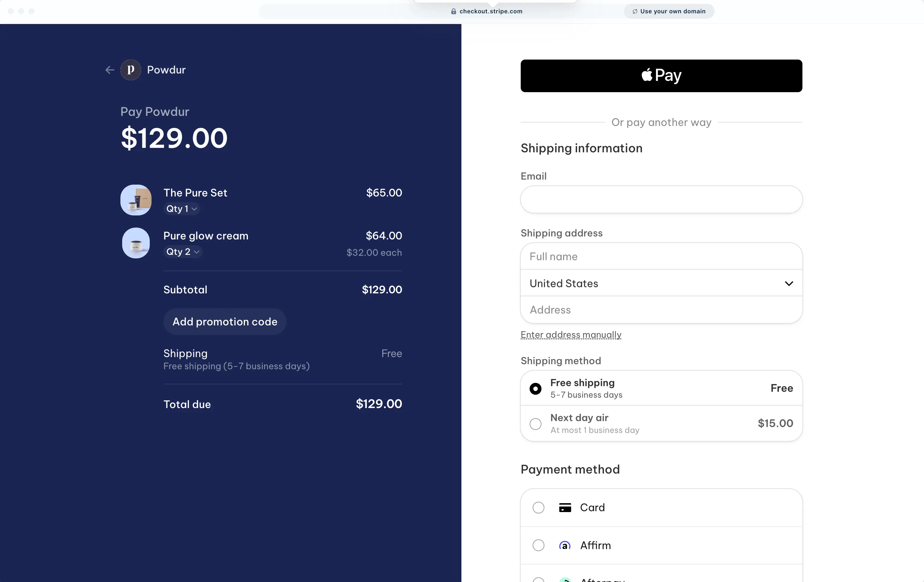Open the United States country selector
Image resolution: width=924 pixels, height=582 pixels.
[661, 283]
